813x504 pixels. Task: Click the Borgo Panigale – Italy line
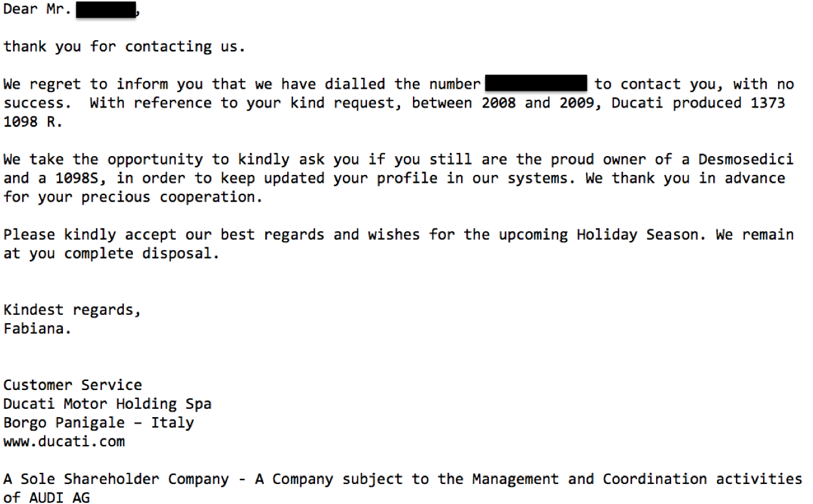[x=99, y=422]
